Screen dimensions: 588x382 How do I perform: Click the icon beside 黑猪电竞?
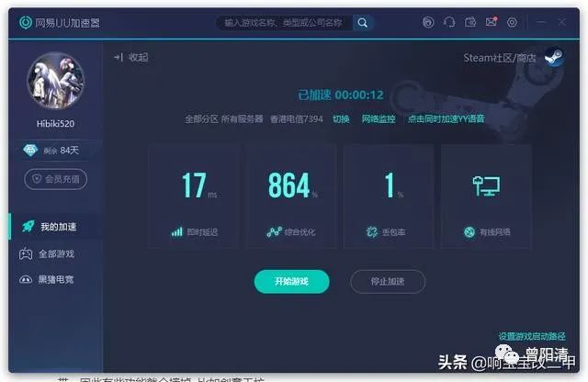point(26,279)
